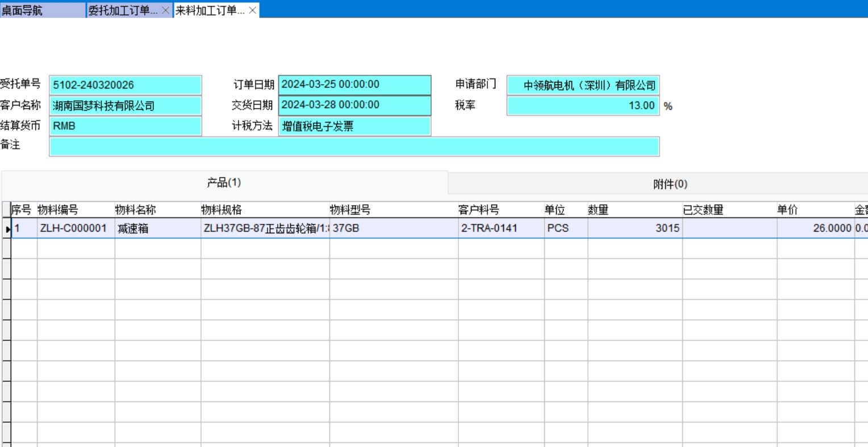The width and height of the screenshot is (868, 447).
Task: Focus the empty 备注 field
Action: [x=354, y=147]
